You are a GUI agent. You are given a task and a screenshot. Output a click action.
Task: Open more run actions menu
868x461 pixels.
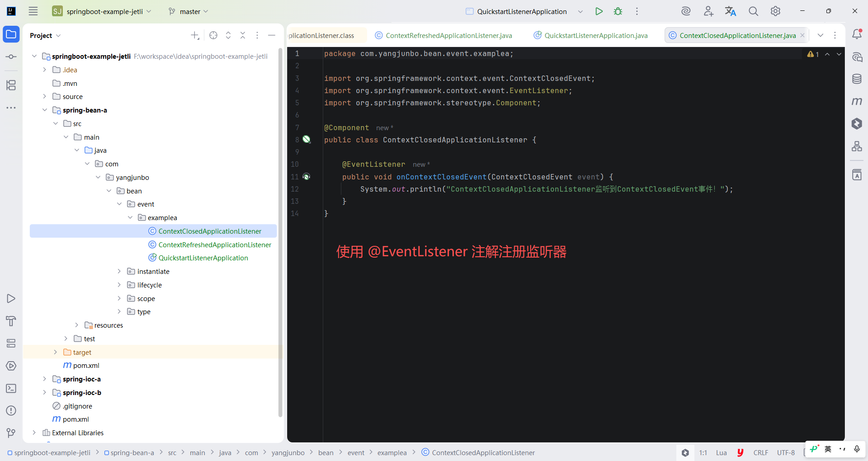coord(637,11)
